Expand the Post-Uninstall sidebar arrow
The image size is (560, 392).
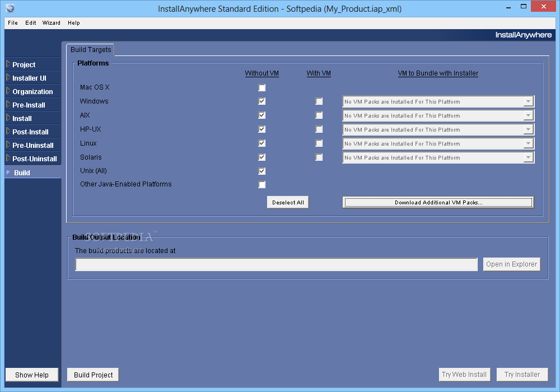tap(8, 158)
